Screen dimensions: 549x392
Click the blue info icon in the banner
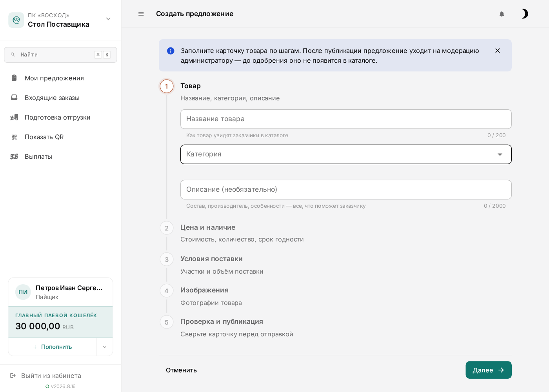point(171,51)
